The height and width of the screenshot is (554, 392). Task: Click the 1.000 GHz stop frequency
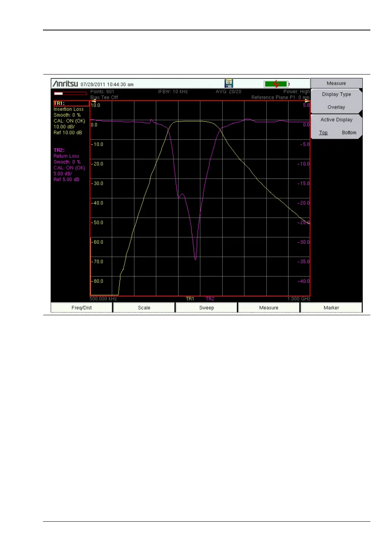[x=299, y=299]
